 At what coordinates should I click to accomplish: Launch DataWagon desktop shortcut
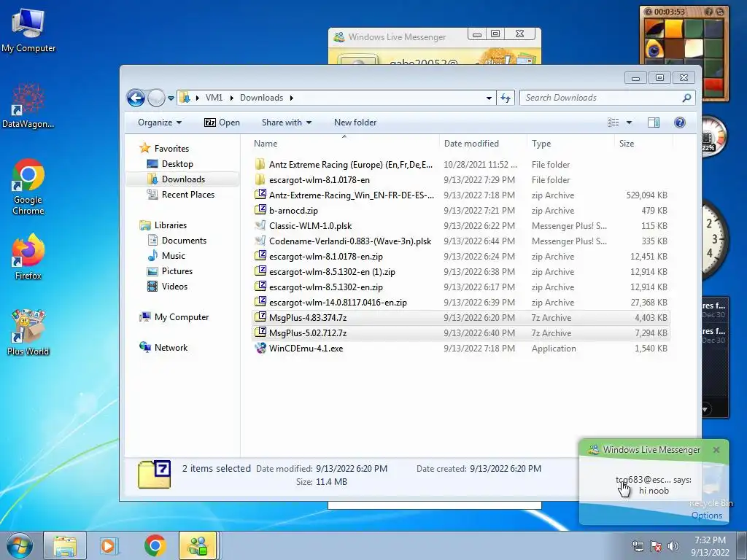pos(28,106)
